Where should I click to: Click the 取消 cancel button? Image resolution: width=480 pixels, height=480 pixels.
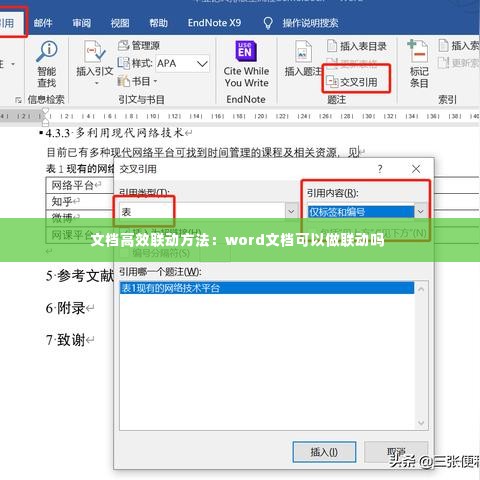pos(396,452)
